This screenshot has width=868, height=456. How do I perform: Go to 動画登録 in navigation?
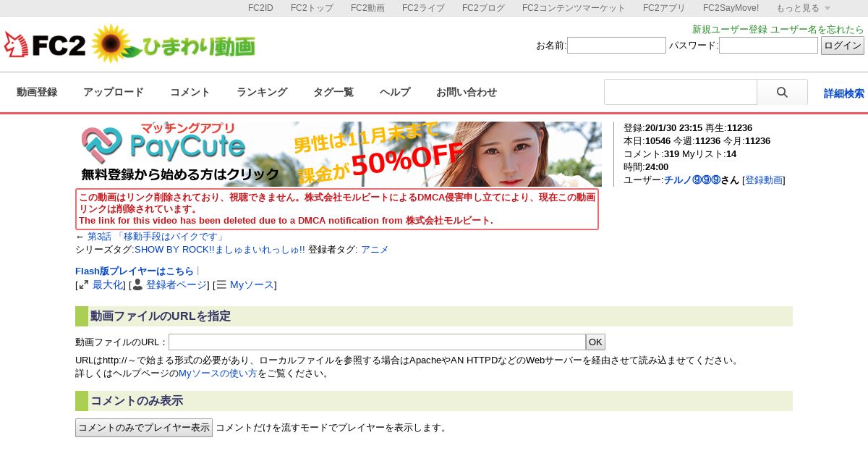(37, 93)
